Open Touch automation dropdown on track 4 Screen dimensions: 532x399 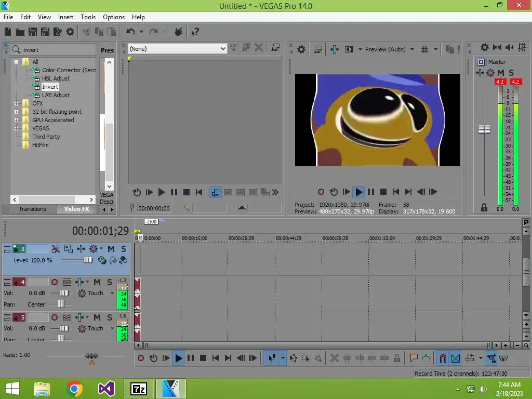tap(112, 293)
